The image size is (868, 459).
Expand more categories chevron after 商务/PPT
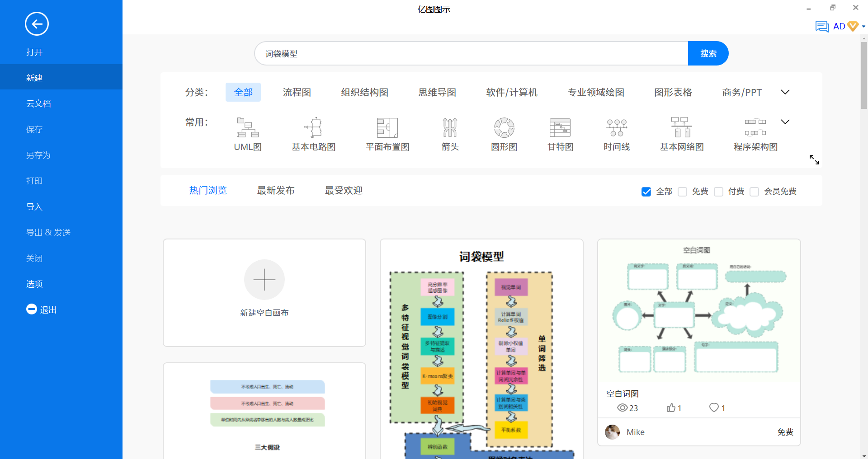click(785, 92)
